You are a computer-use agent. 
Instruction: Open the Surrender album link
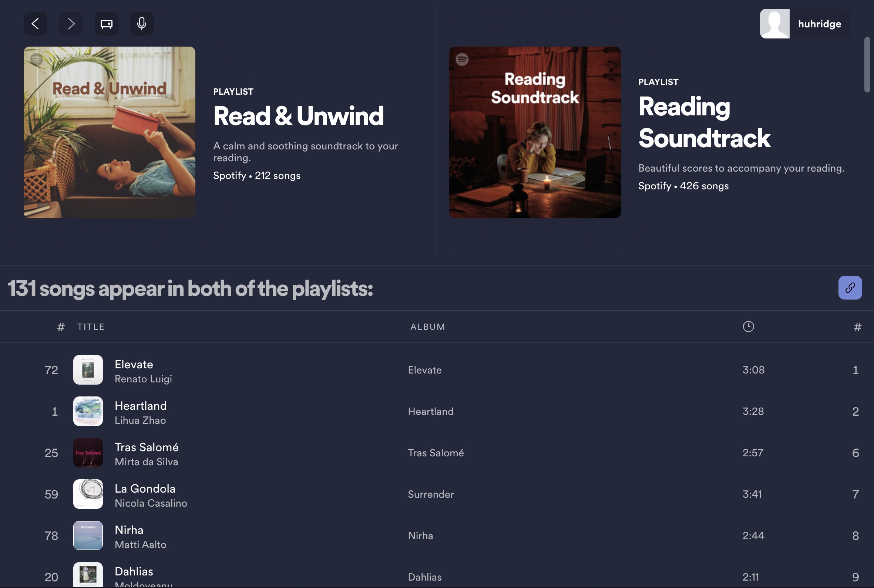point(431,494)
